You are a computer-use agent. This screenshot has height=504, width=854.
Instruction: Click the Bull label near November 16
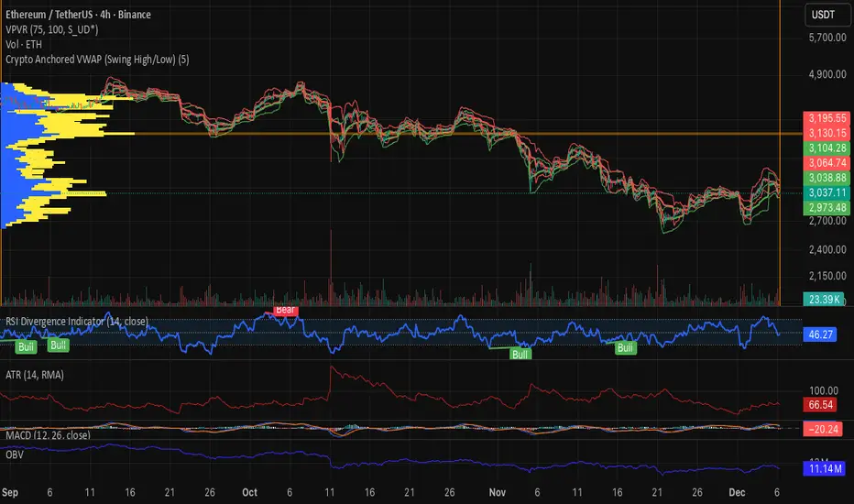(625, 347)
